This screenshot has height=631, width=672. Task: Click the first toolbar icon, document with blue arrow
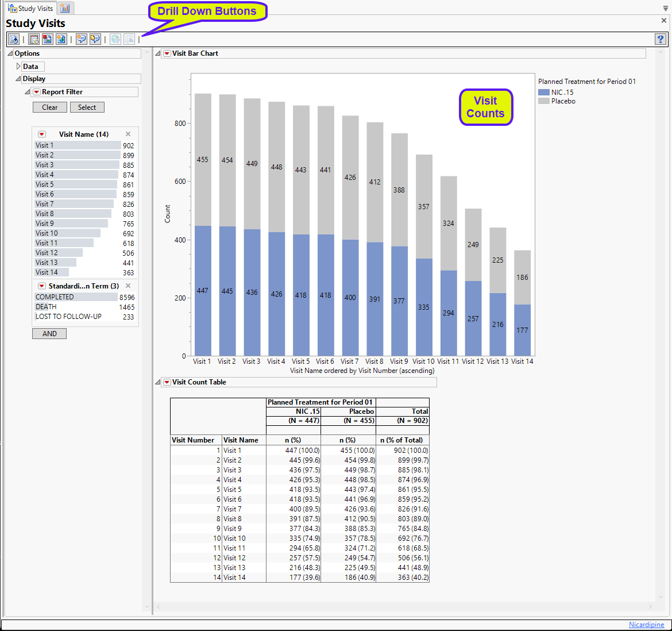[x=14, y=39]
